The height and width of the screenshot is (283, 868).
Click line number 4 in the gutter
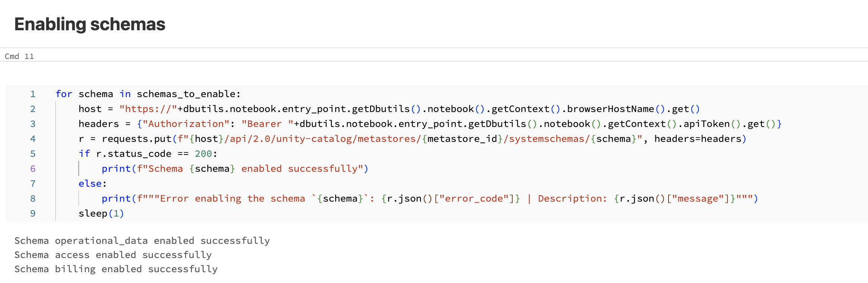click(x=33, y=139)
